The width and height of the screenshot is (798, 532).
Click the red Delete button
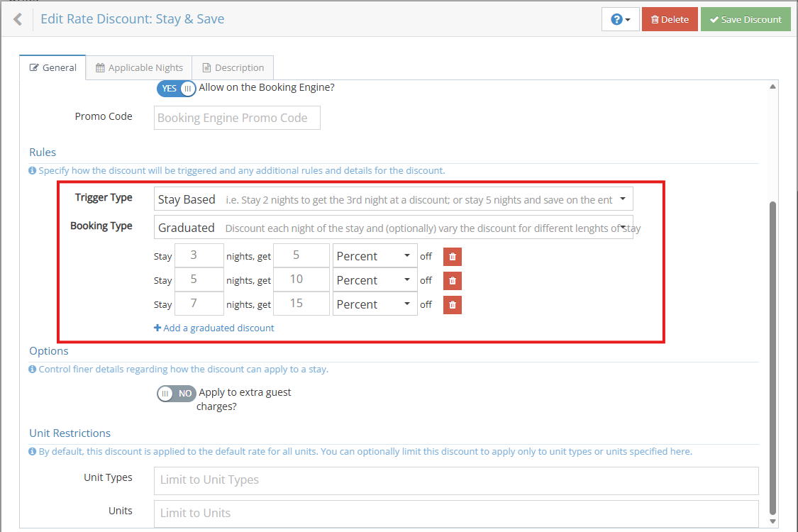pyautogui.click(x=670, y=19)
